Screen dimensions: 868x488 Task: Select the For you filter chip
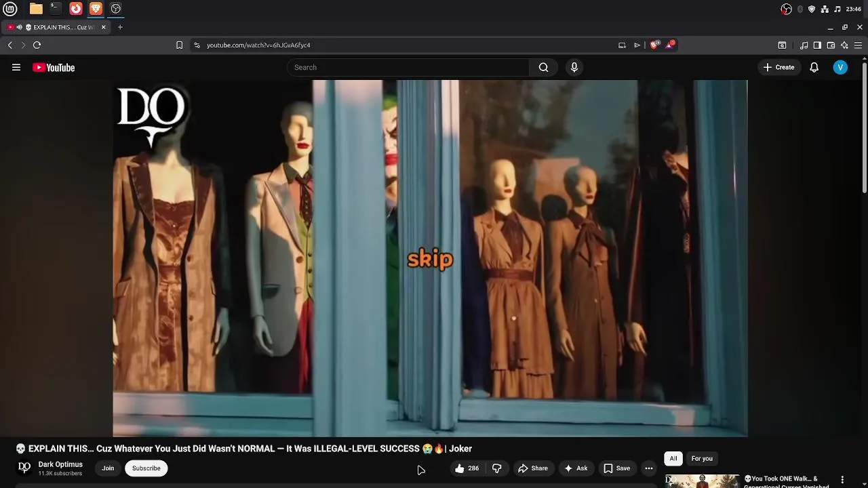tap(702, 459)
